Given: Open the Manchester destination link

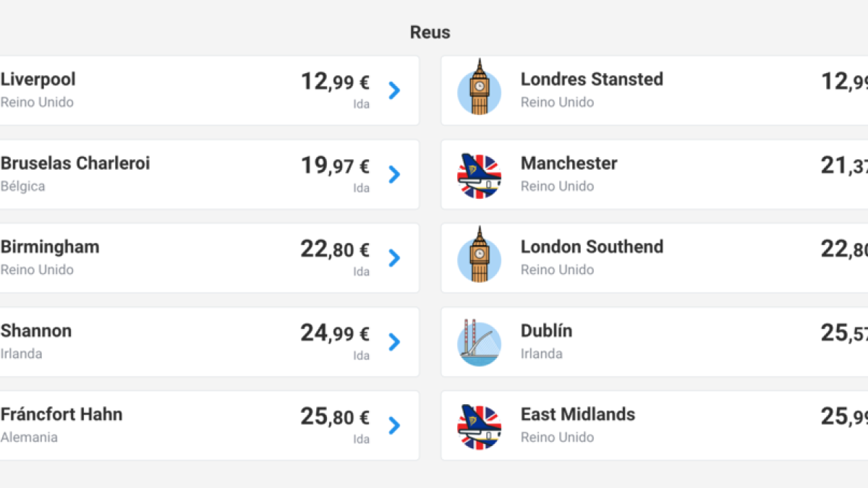Looking at the screenshot, I should [x=569, y=163].
